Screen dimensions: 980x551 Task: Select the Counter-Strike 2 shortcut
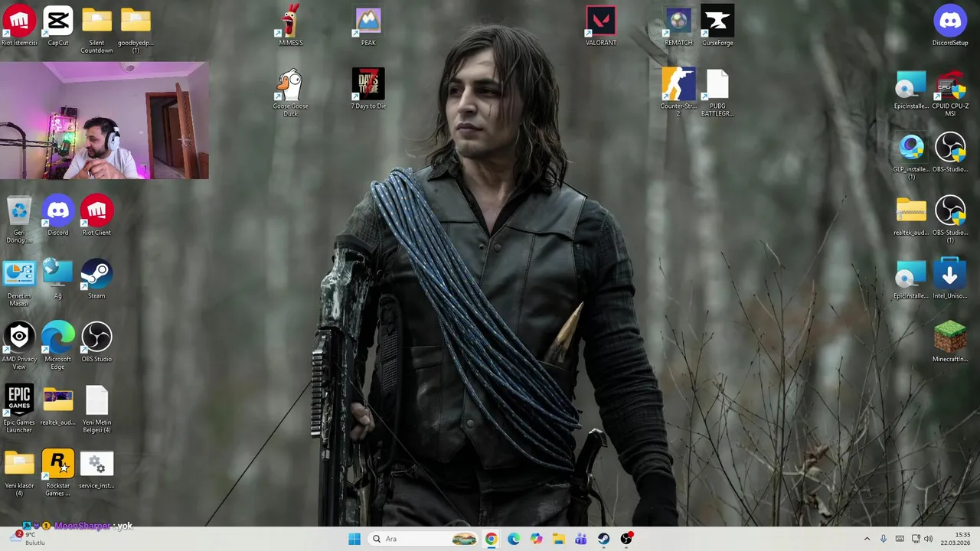[x=678, y=93]
